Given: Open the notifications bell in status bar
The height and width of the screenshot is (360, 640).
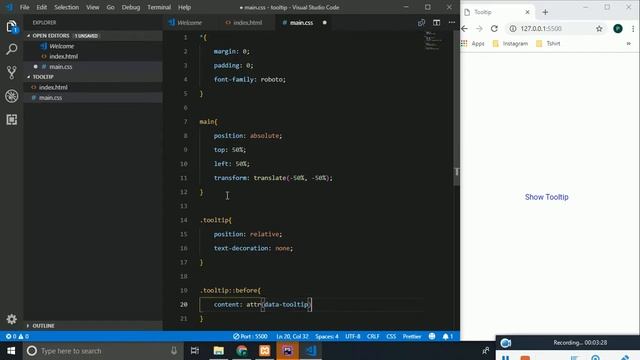Looking at the screenshot, I should (447, 336).
